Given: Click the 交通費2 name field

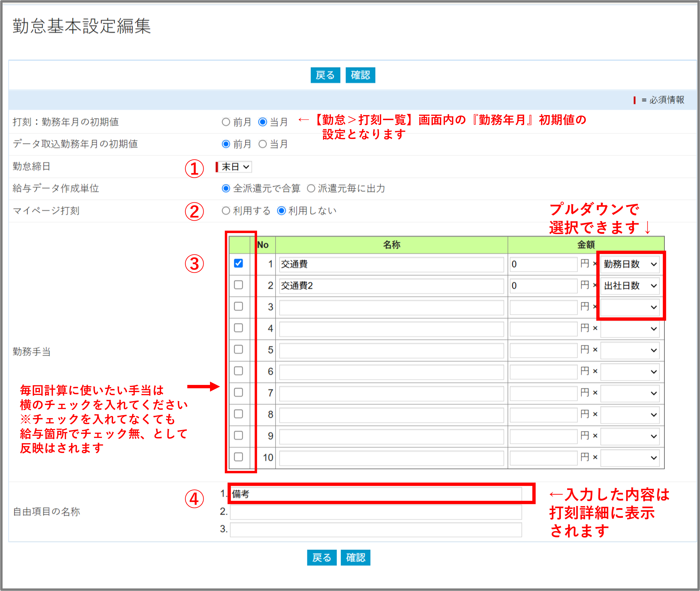Looking at the screenshot, I should (x=391, y=286).
